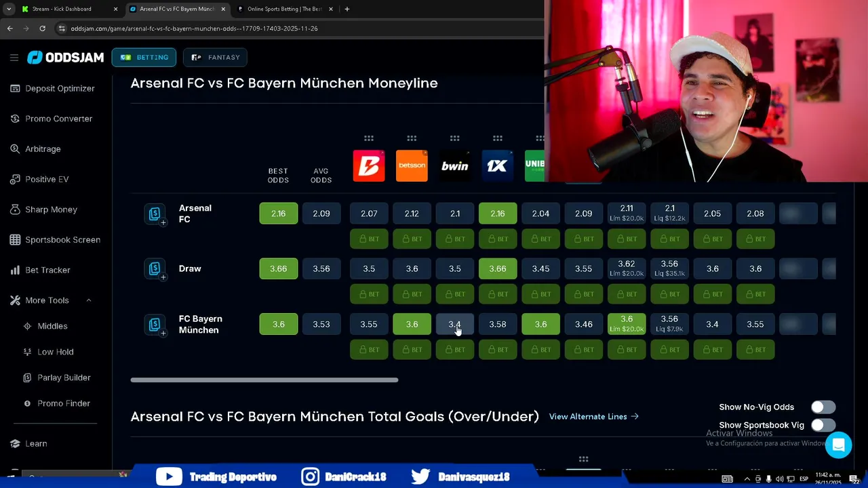868x488 pixels.
Task: Reload the current page
Action: pyautogui.click(x=42, y=28)
